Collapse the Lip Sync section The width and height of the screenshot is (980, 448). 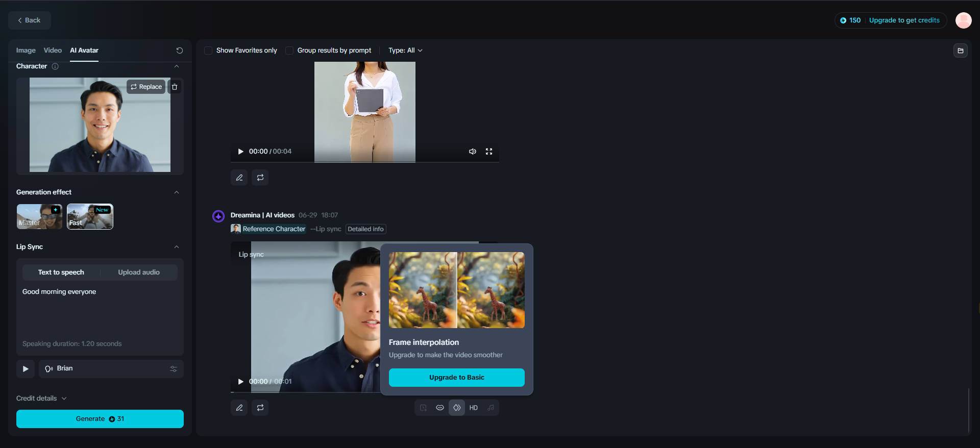(177, 247)
